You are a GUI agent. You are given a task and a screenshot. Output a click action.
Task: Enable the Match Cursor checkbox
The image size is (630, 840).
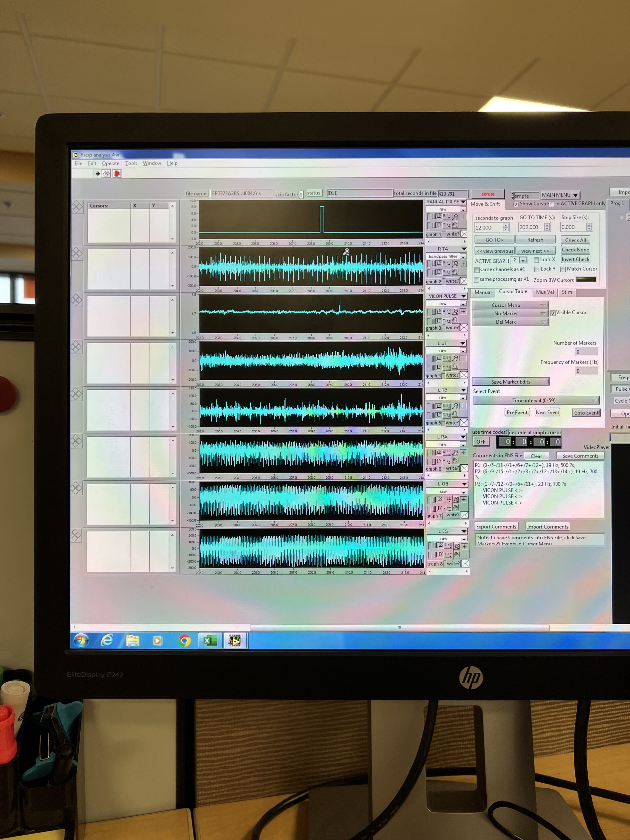[563, 270]
